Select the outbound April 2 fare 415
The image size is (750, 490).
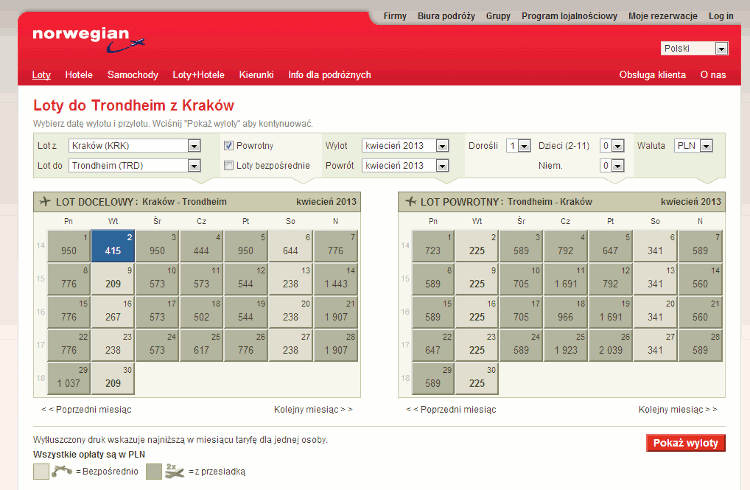click(x=113, y=246)
